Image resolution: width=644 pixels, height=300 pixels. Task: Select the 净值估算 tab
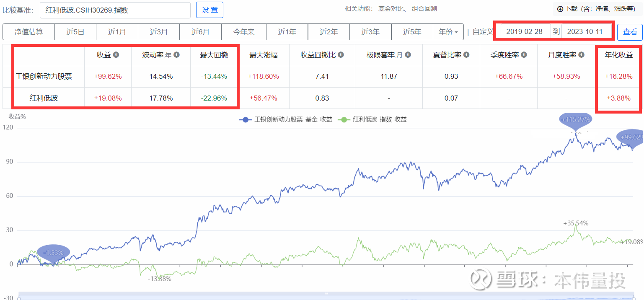tap(28, 32)
